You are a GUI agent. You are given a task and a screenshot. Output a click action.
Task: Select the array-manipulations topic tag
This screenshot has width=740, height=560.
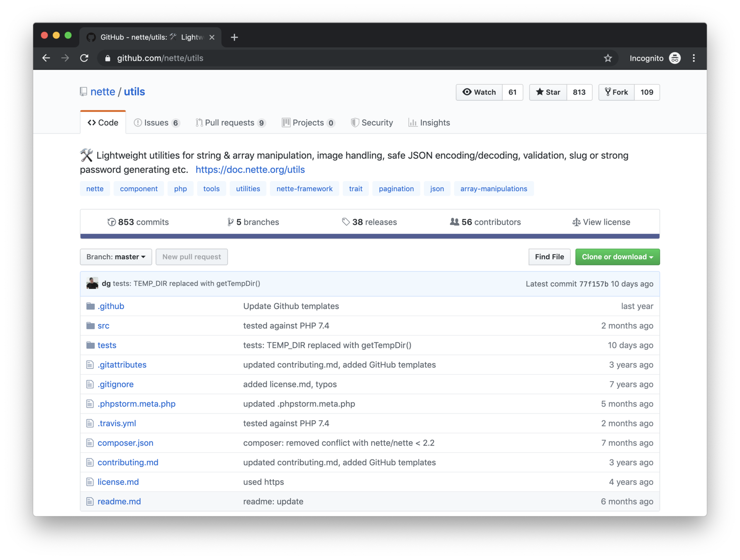494,189
